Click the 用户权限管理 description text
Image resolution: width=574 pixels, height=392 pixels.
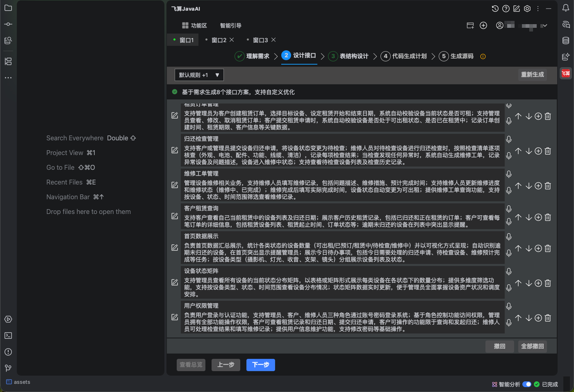coord(343,322)
